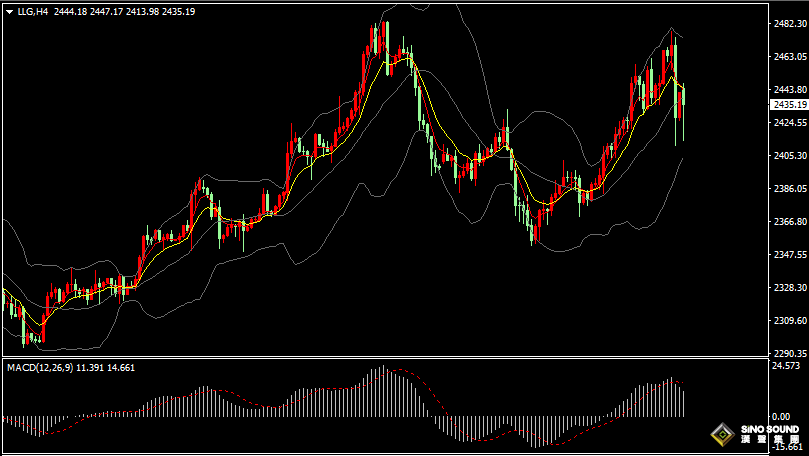Click the Sino Sound diamond logo icon

[719, 434]
